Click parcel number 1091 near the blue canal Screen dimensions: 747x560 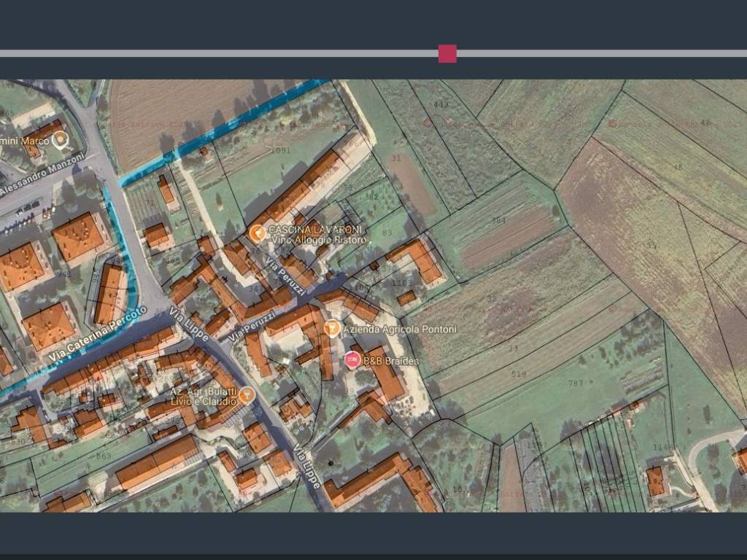tap(280, 151)
